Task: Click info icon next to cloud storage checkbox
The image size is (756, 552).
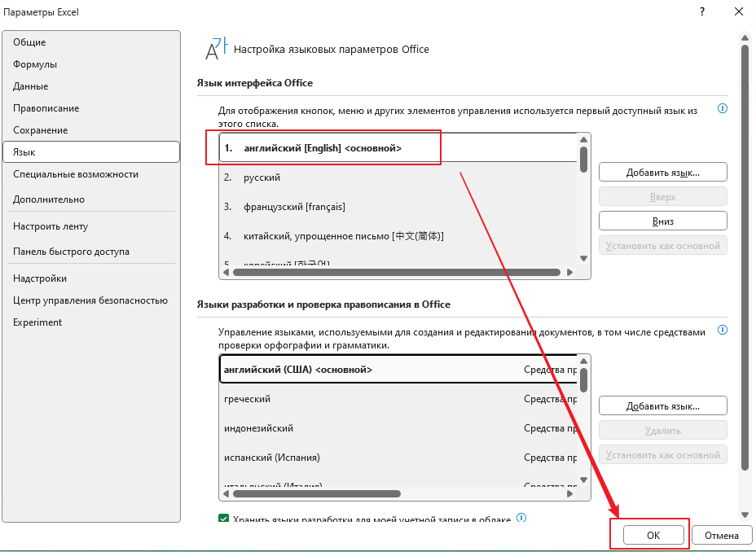Action: coord(521,518)
